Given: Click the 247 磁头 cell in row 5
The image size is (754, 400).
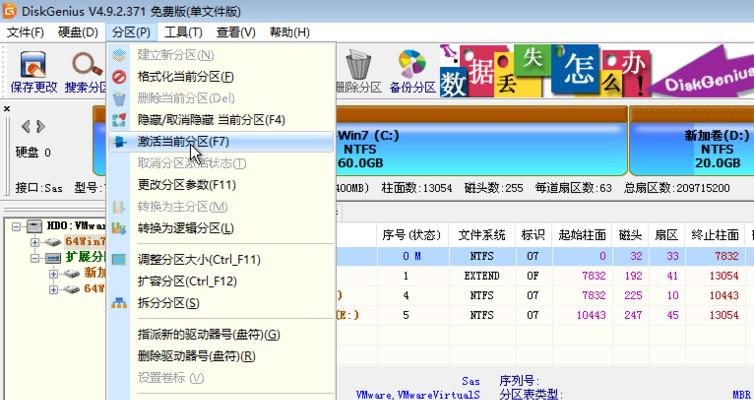Looking at the screenshot, I should click(x=633, y=315).
